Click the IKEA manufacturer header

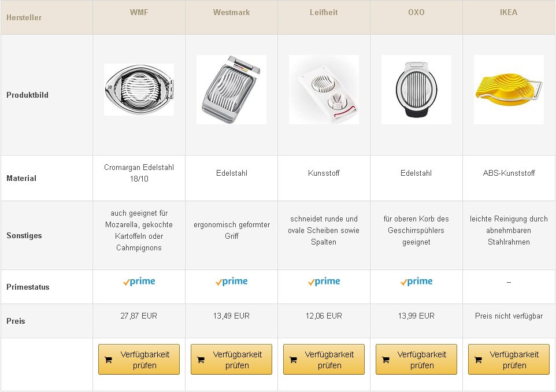509,12
